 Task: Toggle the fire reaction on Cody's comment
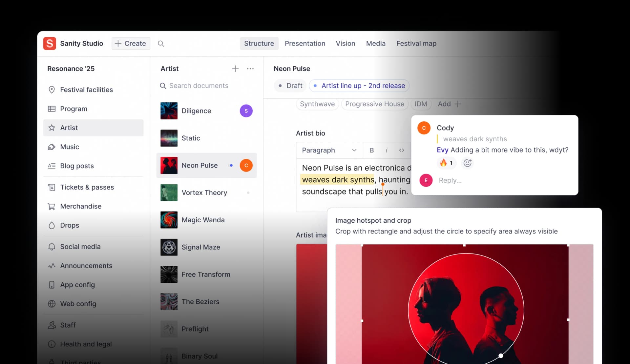[446, 163]
